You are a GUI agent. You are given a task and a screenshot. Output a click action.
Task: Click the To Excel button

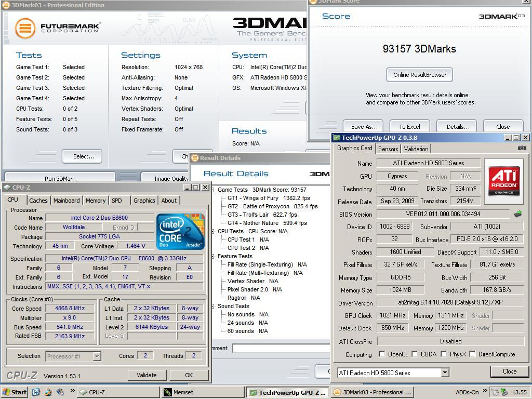409,126
